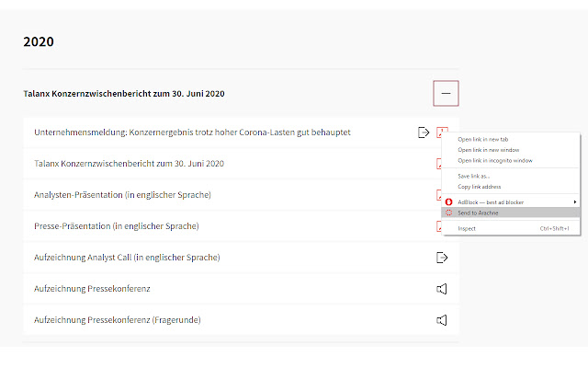Image resolution: width=588 pixels, height=368 pixels.
Task: Click the Arachne icon in context menu
Action: [448, 213]
